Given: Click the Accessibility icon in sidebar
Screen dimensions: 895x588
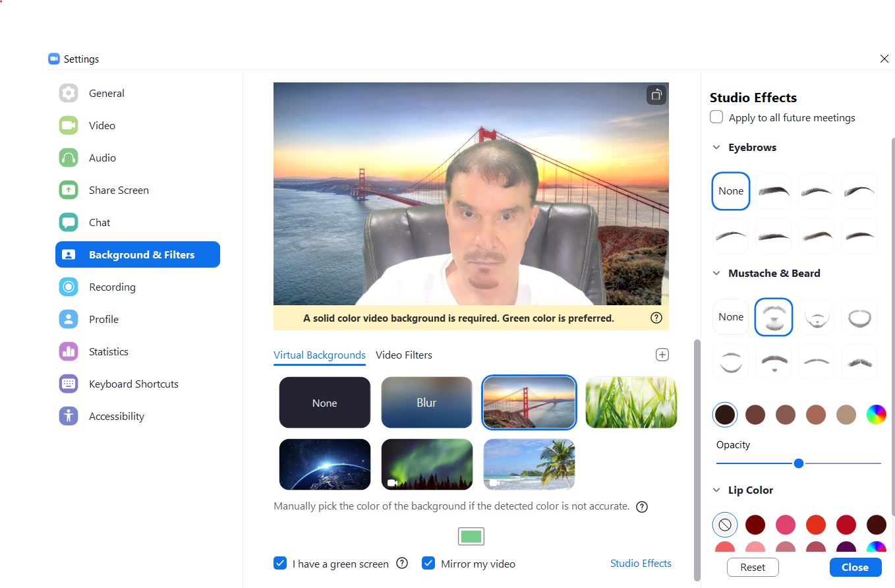Looking at the screenshot, I should [69, 416].
